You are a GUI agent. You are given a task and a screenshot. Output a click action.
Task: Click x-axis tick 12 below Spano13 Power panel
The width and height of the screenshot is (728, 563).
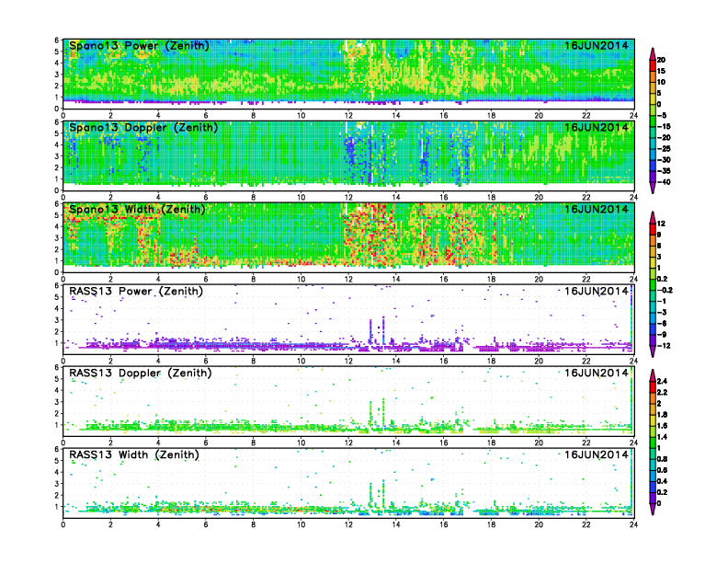pyautogui.click(x=348, y=116)
